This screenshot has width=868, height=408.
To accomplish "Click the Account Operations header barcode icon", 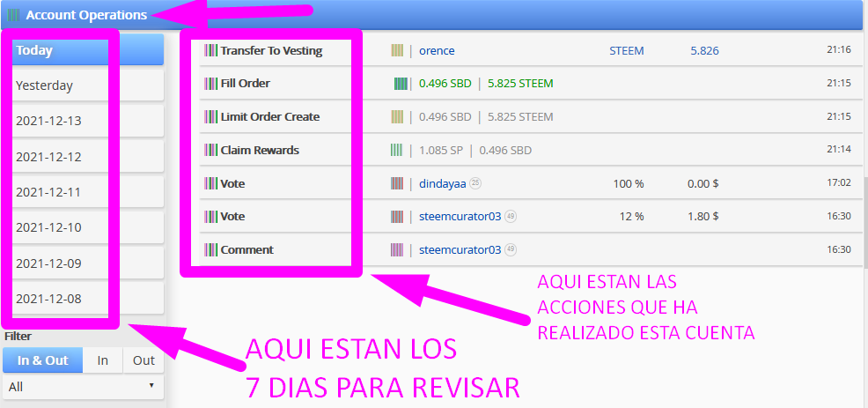I will (x=14, y=15).
